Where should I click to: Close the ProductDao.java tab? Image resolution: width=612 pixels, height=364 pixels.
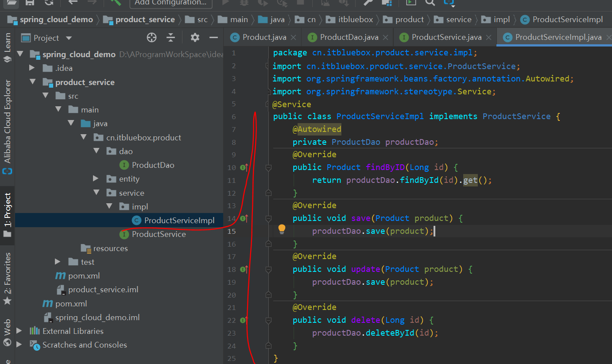pyautogui.click(x=386, y=38)
